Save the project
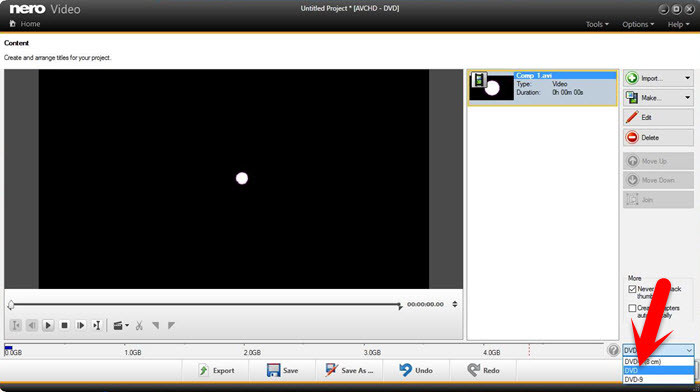Image resolution: width=700 pixels, height=392 pixels. click(282, 371)
